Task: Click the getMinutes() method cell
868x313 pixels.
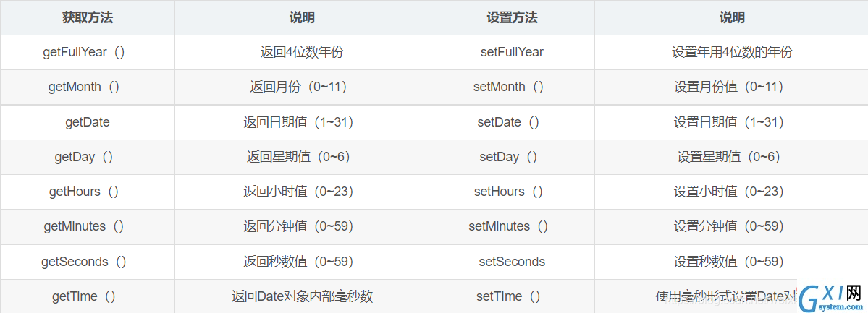Action: [88, 227]
